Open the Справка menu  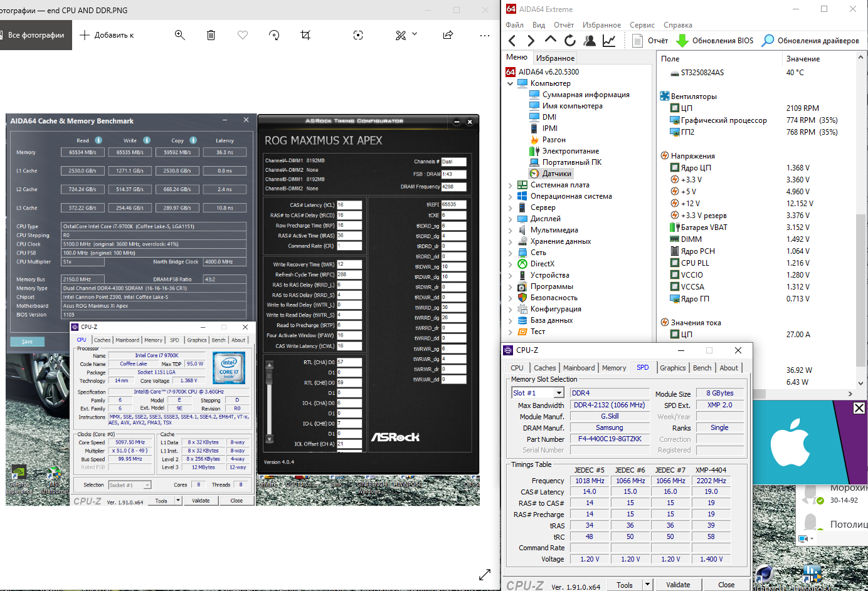point(678,25)
